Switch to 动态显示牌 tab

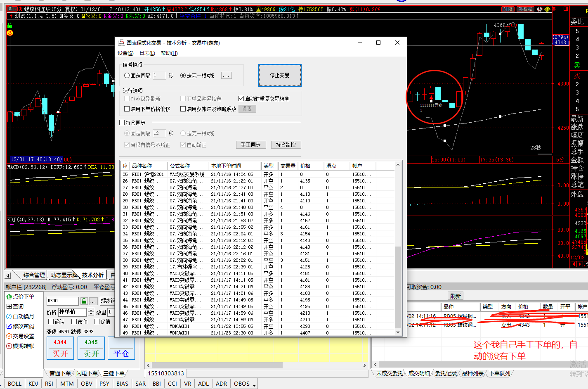(64, 275)
